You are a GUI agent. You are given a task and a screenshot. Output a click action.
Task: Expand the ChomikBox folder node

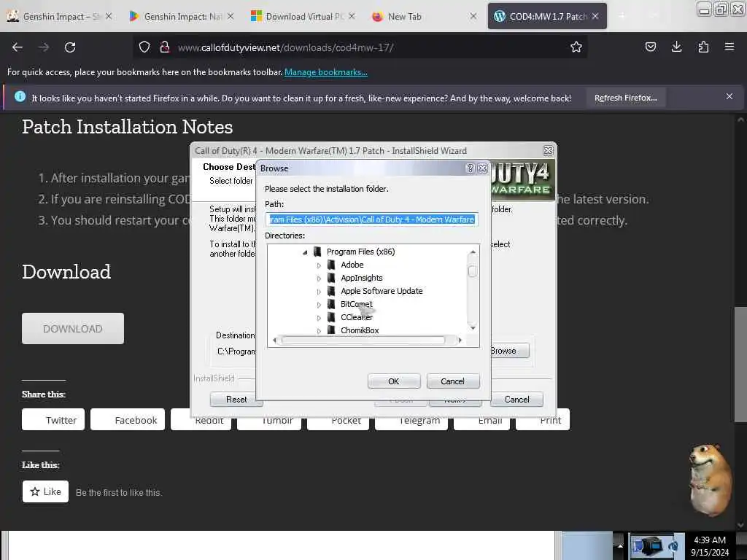(x=319, y=330)
